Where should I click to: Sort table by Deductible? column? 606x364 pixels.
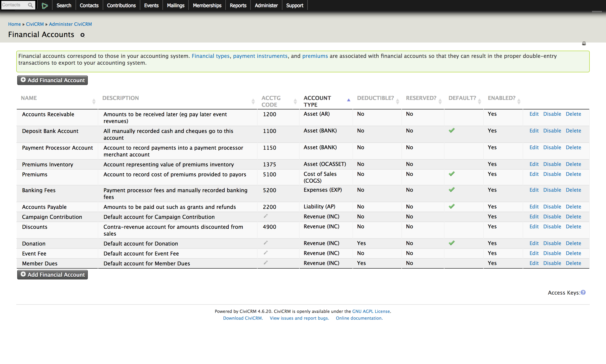(x=377, y=101)
